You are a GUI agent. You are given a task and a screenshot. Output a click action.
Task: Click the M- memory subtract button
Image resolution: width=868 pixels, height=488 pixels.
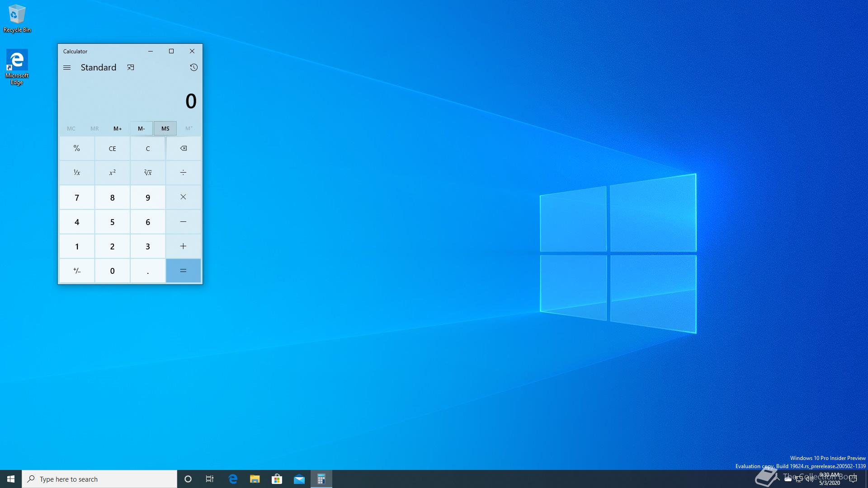(x=142, y=128)
